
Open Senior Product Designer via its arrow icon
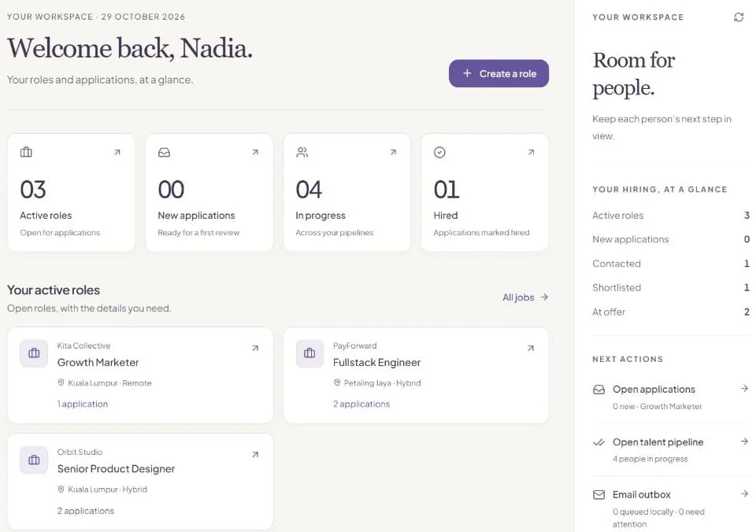click(255, 454)
